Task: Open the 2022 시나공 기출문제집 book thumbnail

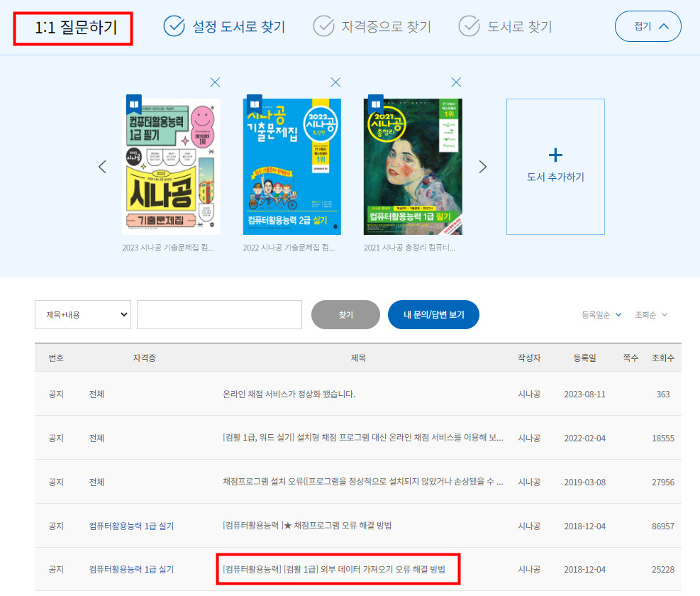Action: click(292, 167)
